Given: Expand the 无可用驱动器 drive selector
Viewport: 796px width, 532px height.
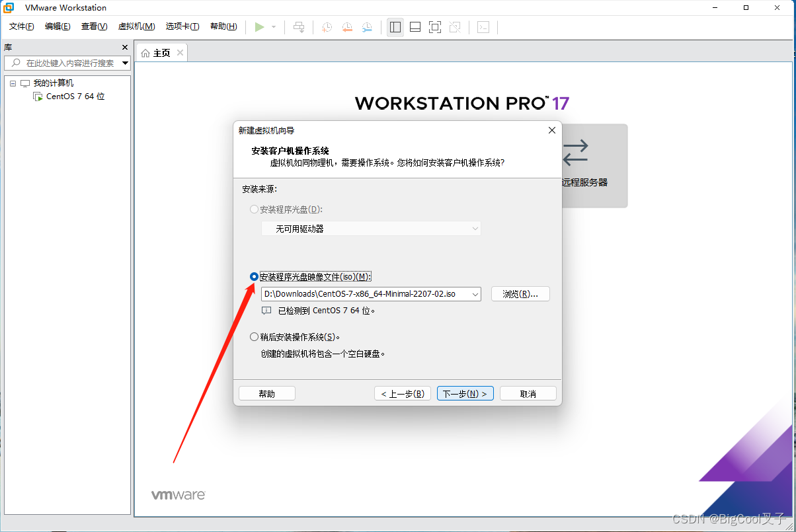Looking at the screenshot, I should click(x=475, y=227).
